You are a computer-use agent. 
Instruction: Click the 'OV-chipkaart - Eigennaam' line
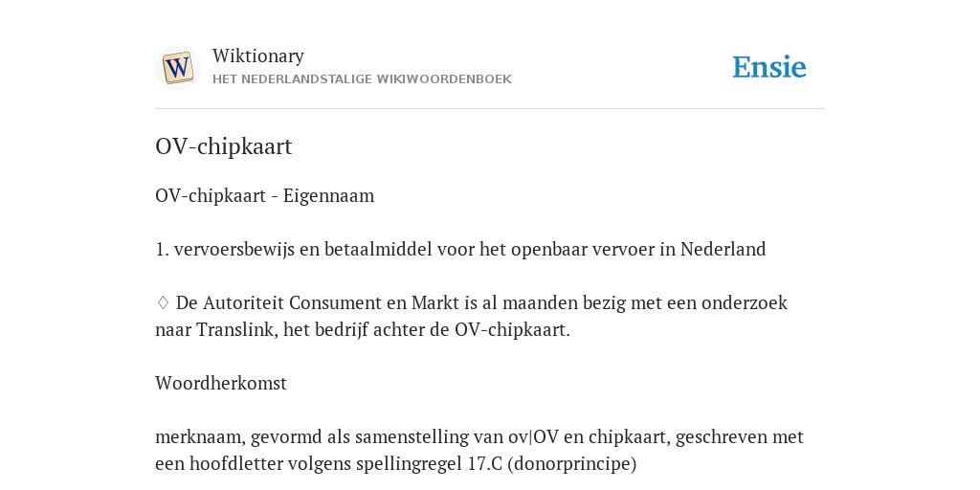(x=264, y=195)
